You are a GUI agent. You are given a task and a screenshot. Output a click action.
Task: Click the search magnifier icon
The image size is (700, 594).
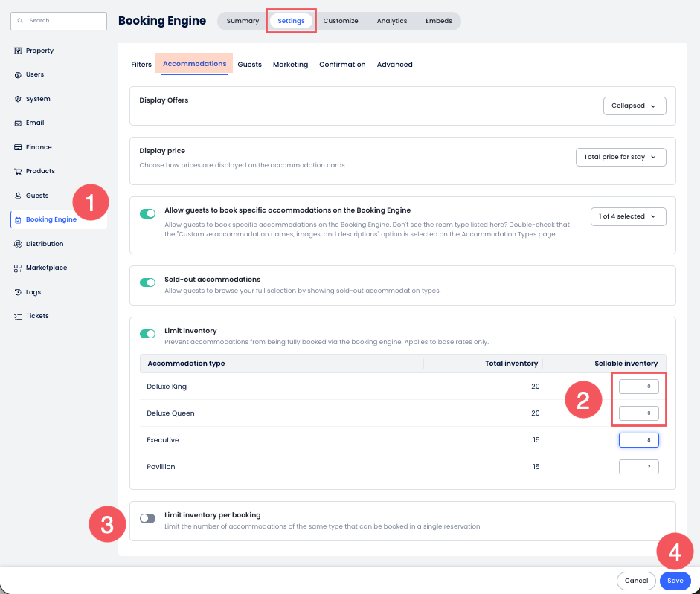click(20, 21)
